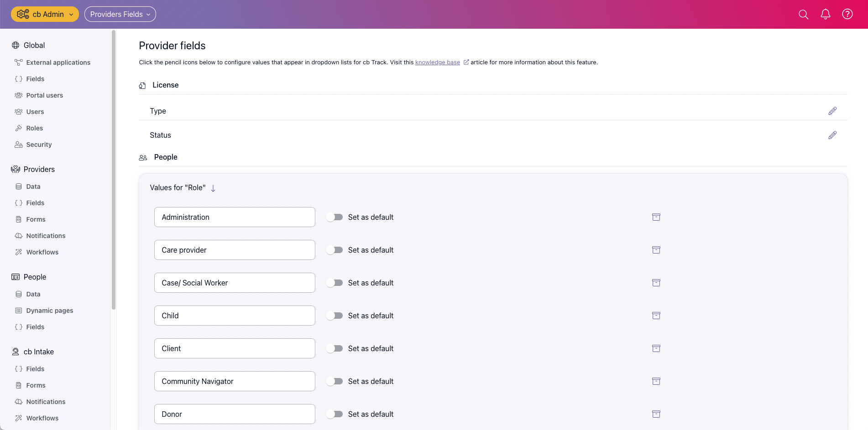The height and width of the screenshot is (430, 868).
Task: Set Client as the default role
Action: 335,348
